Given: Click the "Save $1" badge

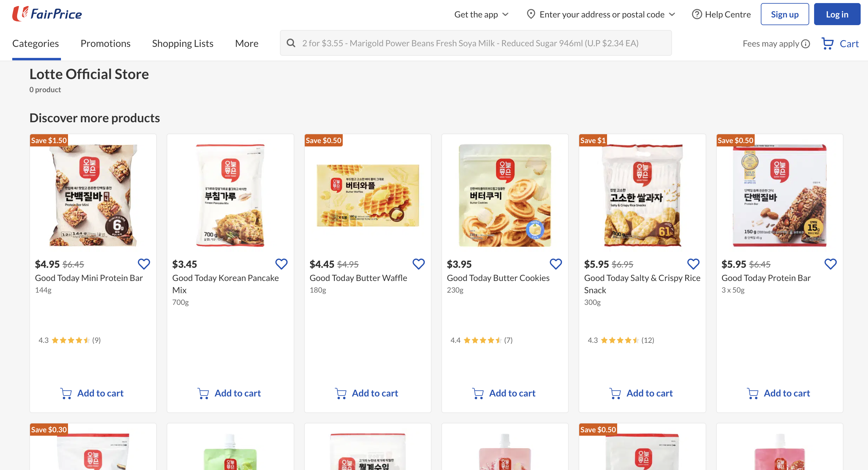Looking at the screenshot, I should click(593, 140).
